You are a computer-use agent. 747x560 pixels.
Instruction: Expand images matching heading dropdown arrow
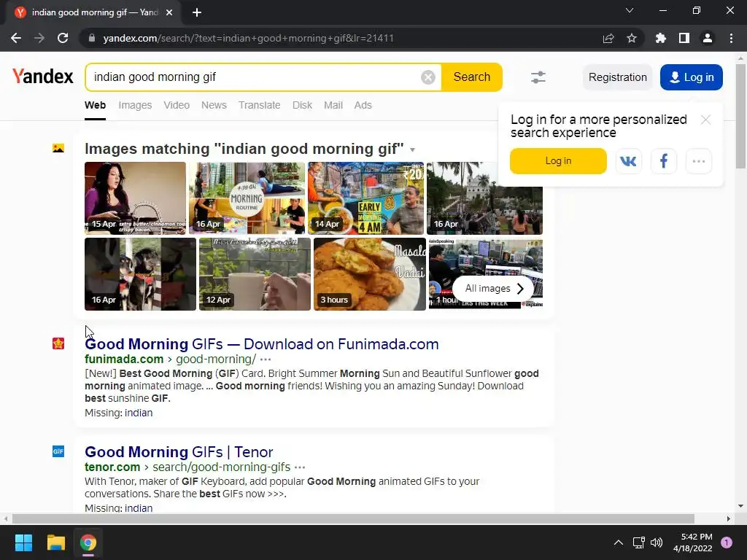(413, 149)
